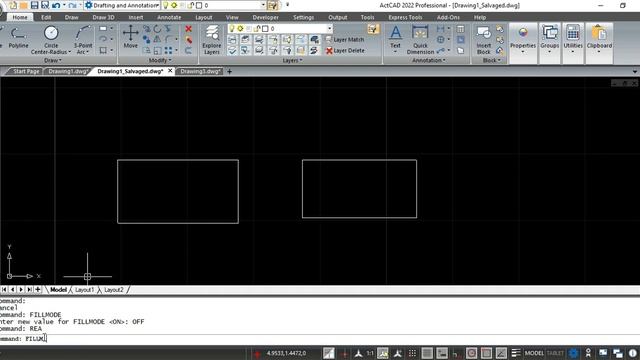Expand the Block panel options
Image resolution: width=640 pixels, height=360 pixels.
click(491, 60)
